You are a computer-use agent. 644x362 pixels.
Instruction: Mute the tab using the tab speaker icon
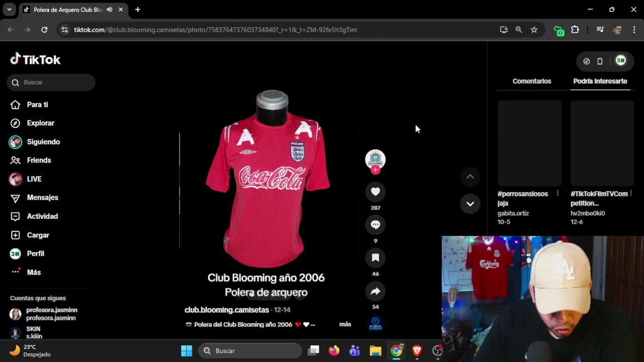109,10
